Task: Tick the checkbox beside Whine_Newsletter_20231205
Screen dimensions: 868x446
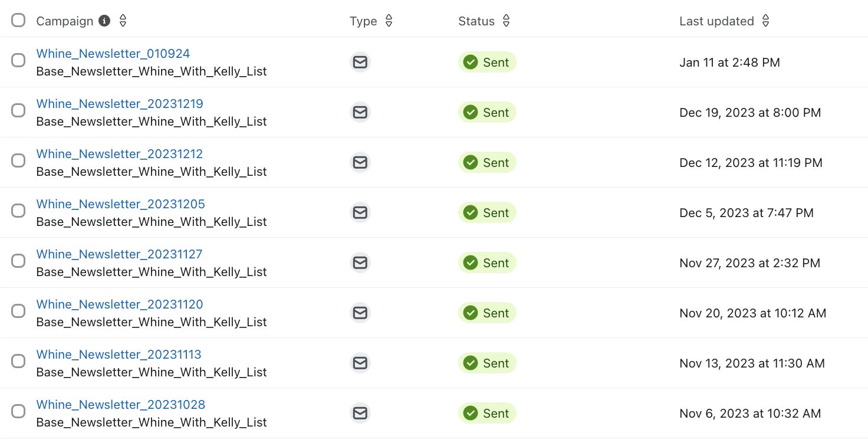Action: [18, 211]
